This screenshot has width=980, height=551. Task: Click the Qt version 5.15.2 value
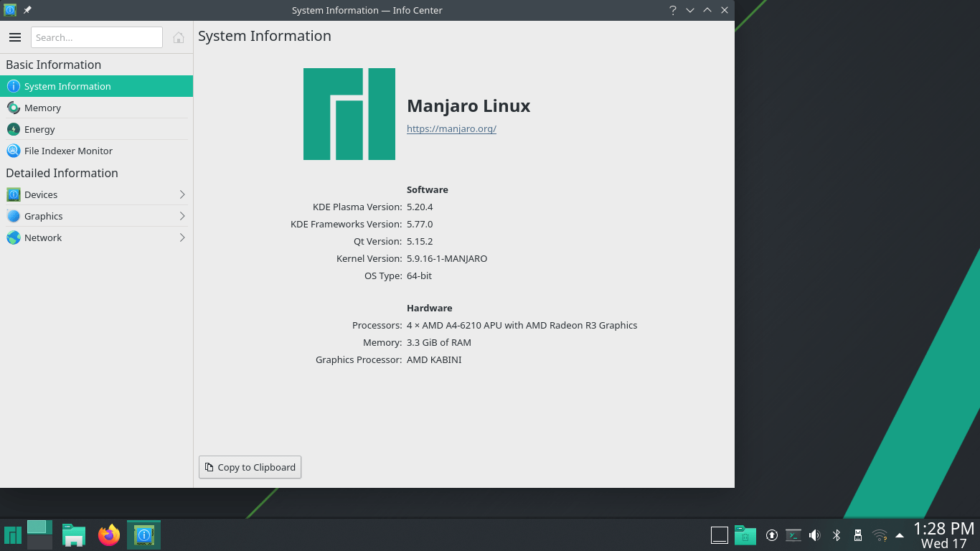420,241
